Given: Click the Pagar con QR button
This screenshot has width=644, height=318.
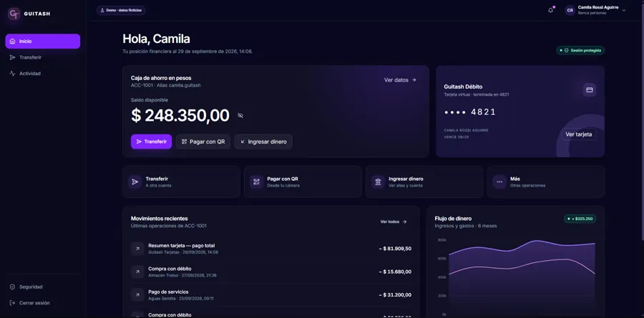Looking at the screenshot, I should 203,141.
